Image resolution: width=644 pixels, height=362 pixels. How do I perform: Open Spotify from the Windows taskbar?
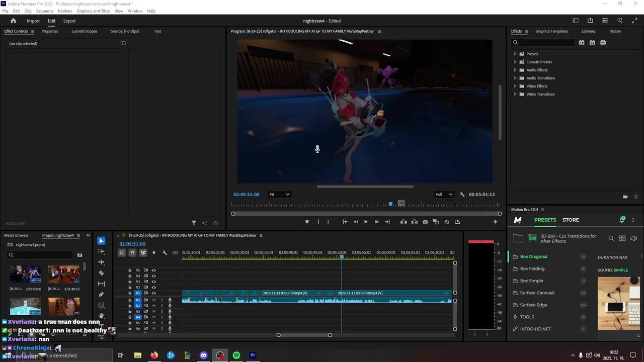click(236, 355)
